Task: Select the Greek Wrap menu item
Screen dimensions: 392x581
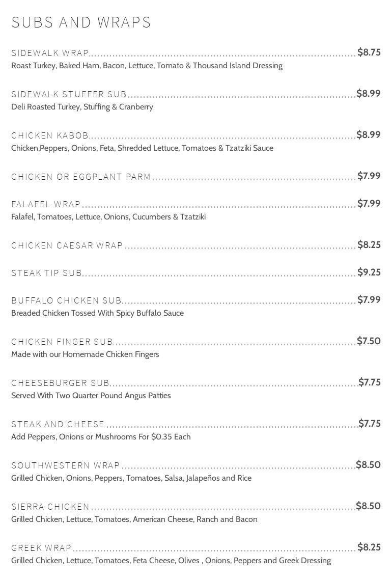Action: (41, 548)
